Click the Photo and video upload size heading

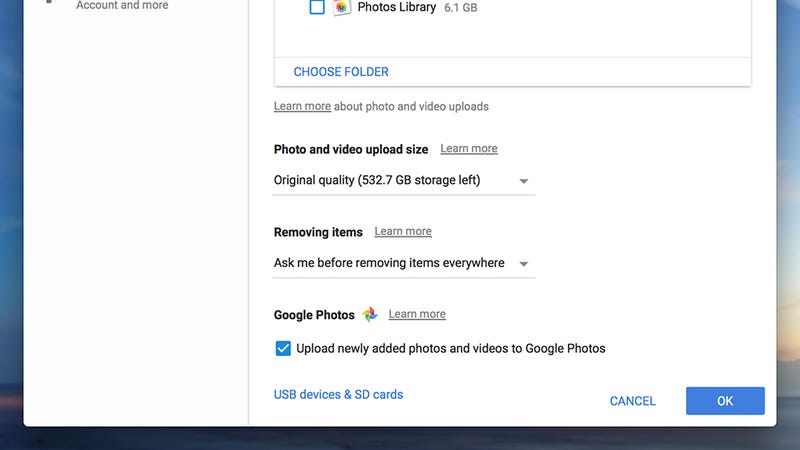point(351,149)
